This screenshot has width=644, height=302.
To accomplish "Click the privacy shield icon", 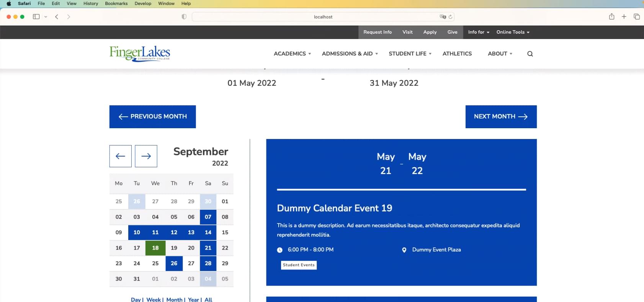I will pos(184,17).
